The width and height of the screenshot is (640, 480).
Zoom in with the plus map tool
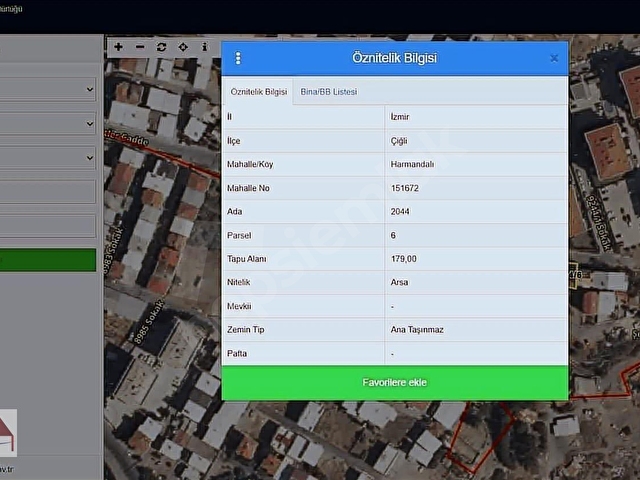[118, 47]
